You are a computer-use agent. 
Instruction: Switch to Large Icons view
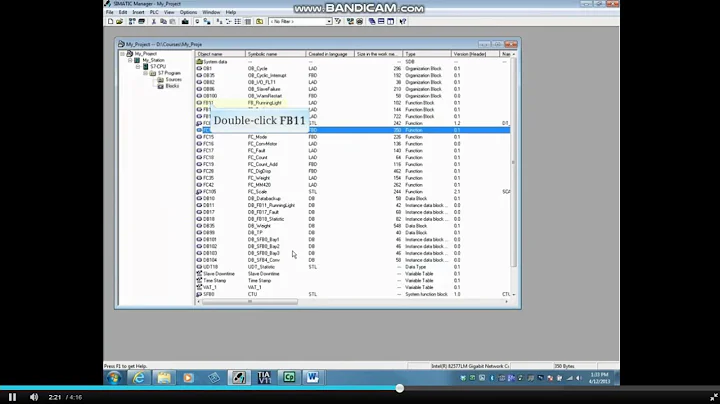[x=219, y=22]
